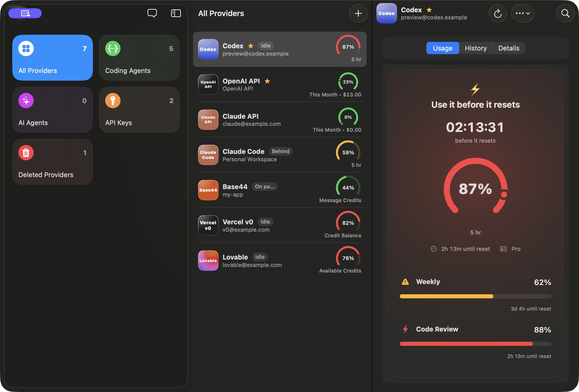Click the Weekly 62% progress bar
The height and width of the screenshot is (392, 579).
click(475, 296)
